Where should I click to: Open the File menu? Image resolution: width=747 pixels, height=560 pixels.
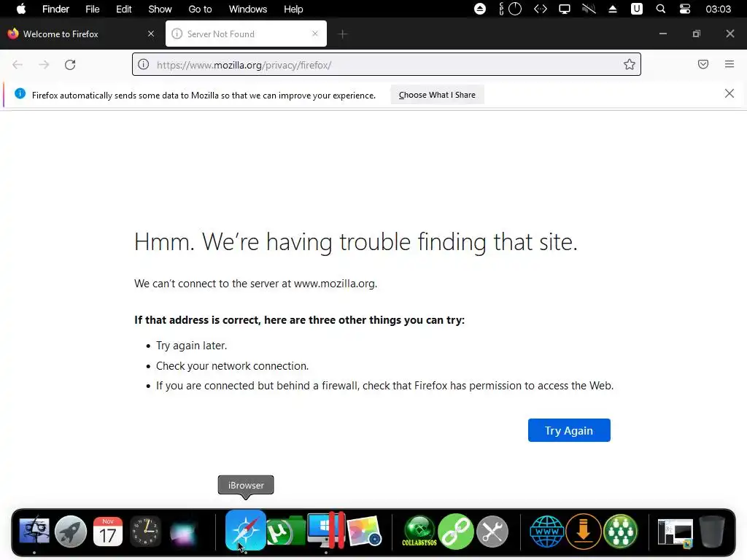pyautogui.click(x=93, y=9)
